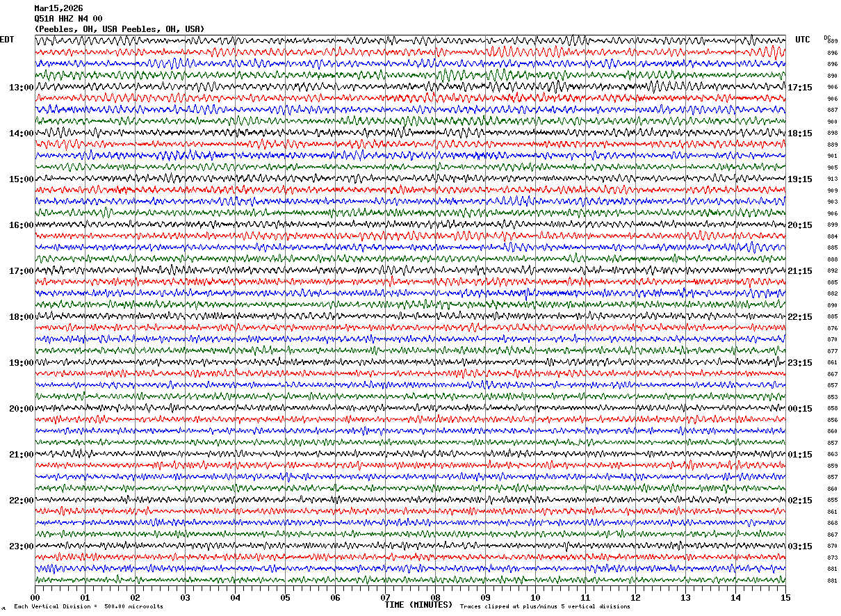
Task: Click the 01:15 UTC time label
Action: point(800,455)
